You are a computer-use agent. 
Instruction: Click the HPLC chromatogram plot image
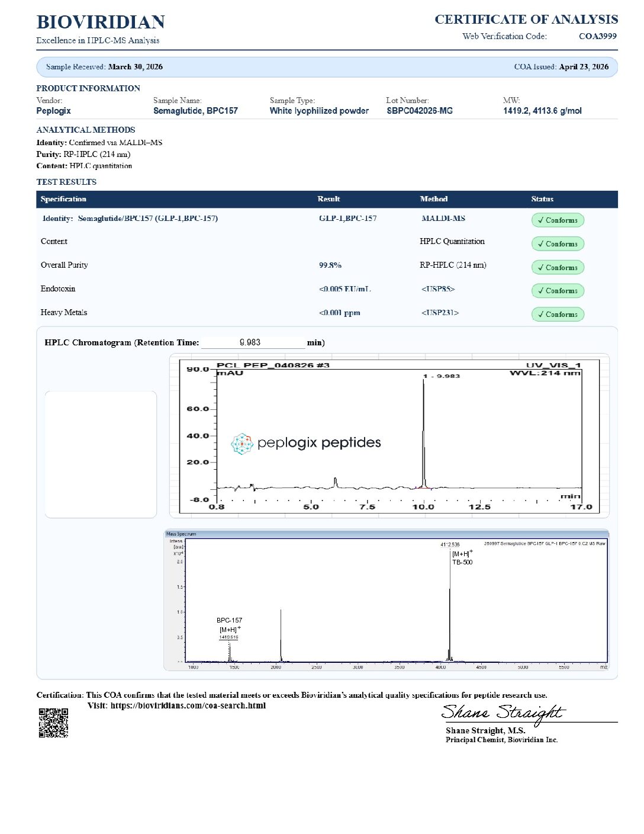[x=389, y=435]
